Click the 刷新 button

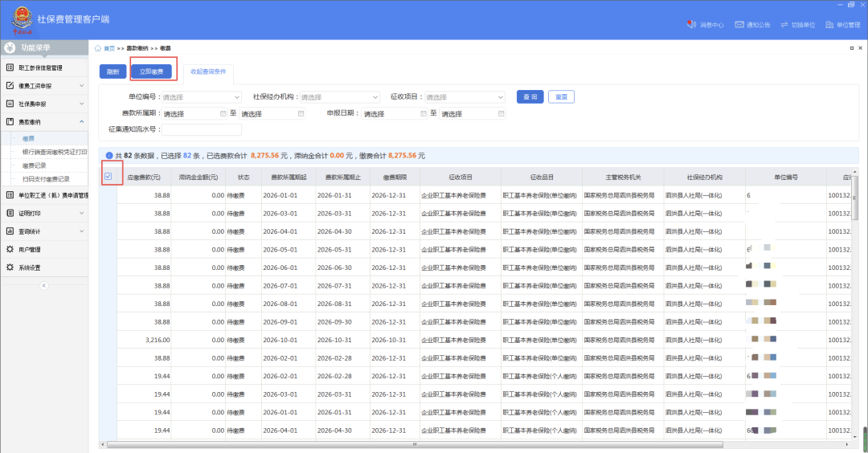point(113,71)
